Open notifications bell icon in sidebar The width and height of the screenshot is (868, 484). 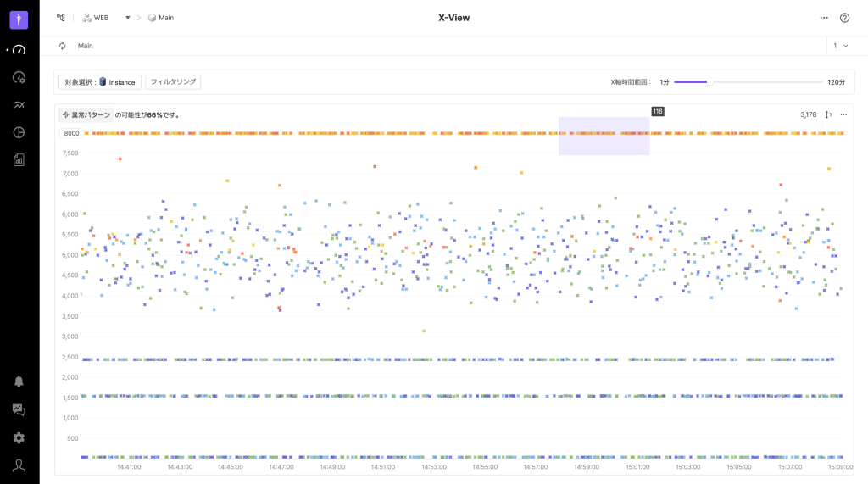tap(19, 381)
